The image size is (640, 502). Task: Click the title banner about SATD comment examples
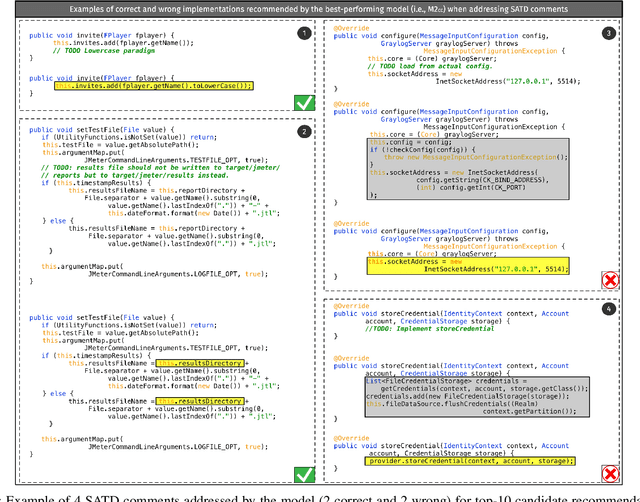tap(320, 8)
